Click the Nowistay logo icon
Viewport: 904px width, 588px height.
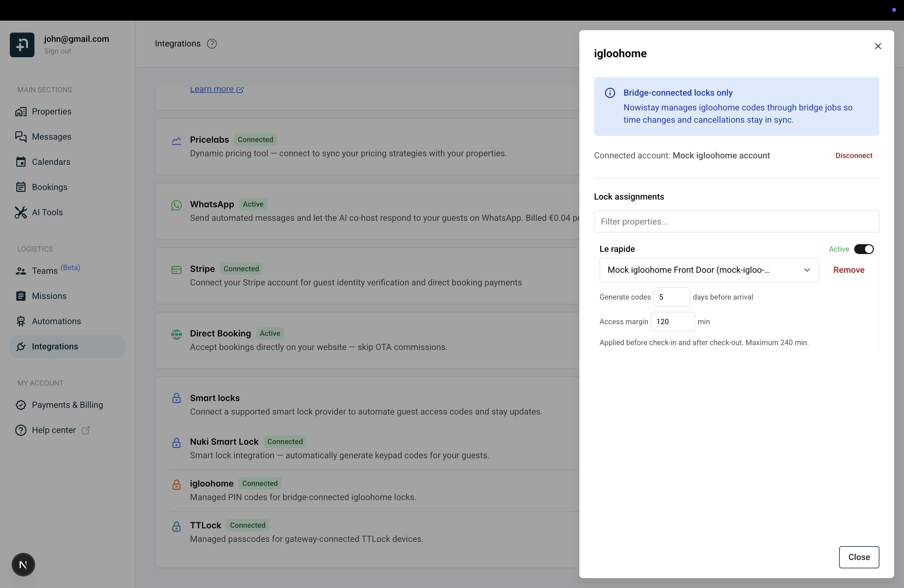(22, 45)
